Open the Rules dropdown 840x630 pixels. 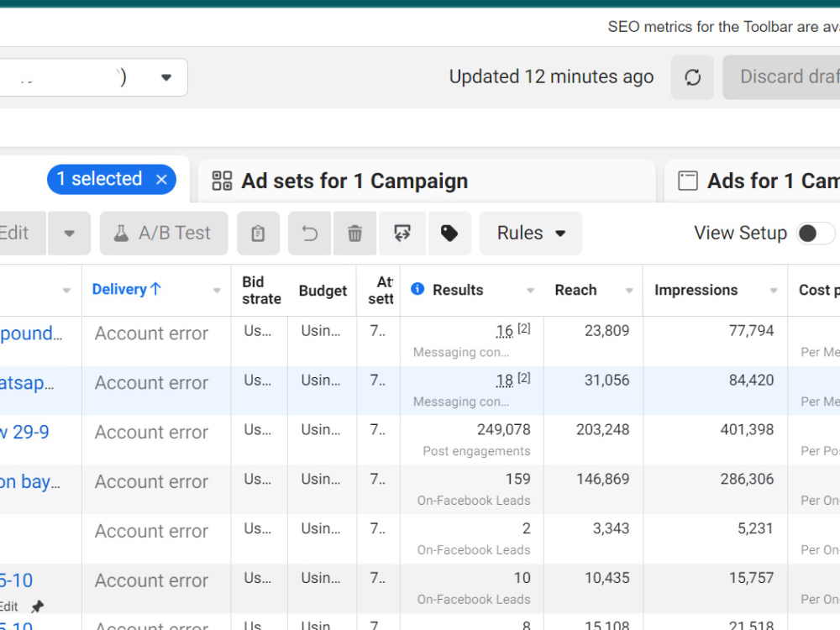[530, 234]
